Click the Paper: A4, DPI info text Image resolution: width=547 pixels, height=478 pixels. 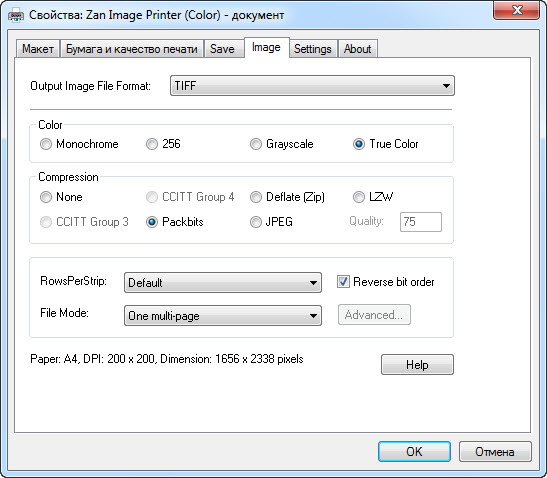tap(167, 359)
